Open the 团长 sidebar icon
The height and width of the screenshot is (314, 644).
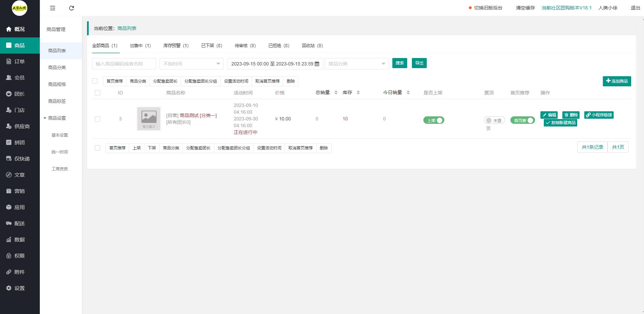coord(9,94)
